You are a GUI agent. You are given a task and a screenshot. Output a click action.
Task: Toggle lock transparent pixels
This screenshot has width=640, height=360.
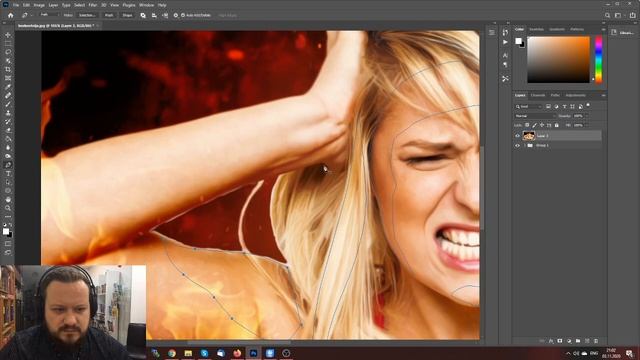pyautogui.click(x=527, y=125)
